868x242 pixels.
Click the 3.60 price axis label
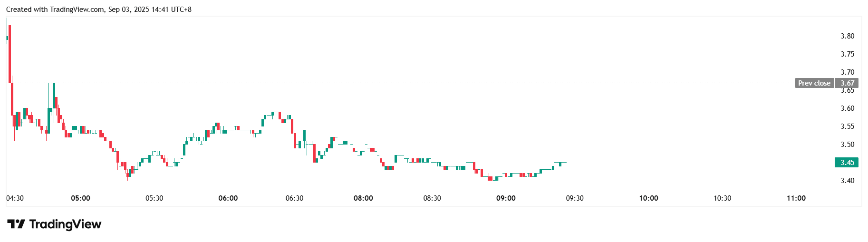tap(847, 108)
